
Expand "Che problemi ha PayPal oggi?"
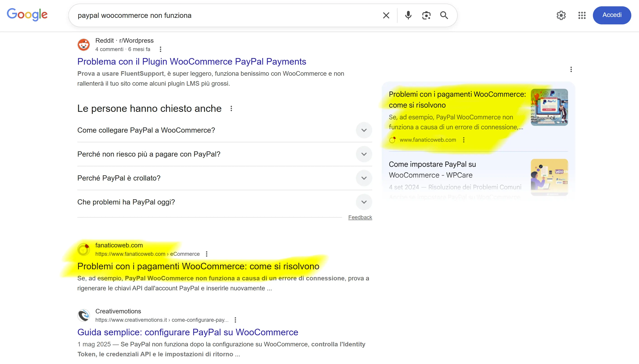tap(364, 202)
